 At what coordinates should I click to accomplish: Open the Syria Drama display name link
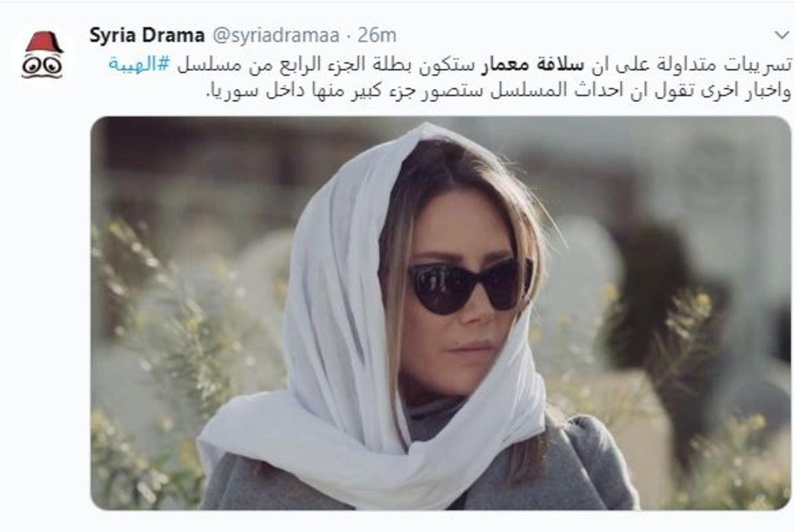click(146, 35)
